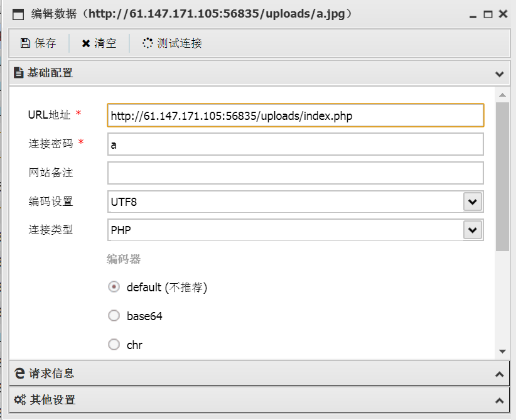
Task: Select the base64 encoder option
Action: pos(114,316)
